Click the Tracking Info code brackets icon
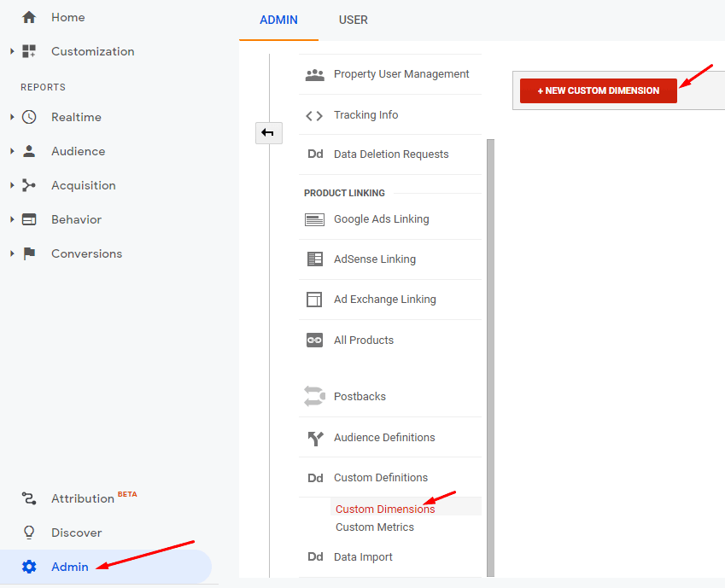The height and width of the screenshot is (588, 725). (x=314, y=115)
